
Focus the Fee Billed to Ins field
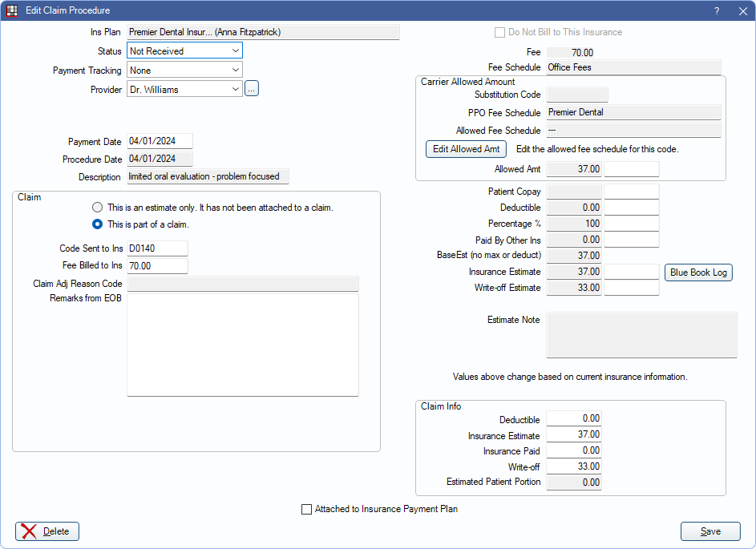coord(157,266)
